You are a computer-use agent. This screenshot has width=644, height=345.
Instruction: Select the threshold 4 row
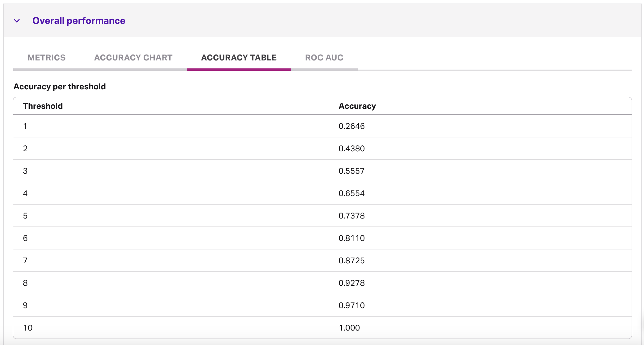pos(25,193)
